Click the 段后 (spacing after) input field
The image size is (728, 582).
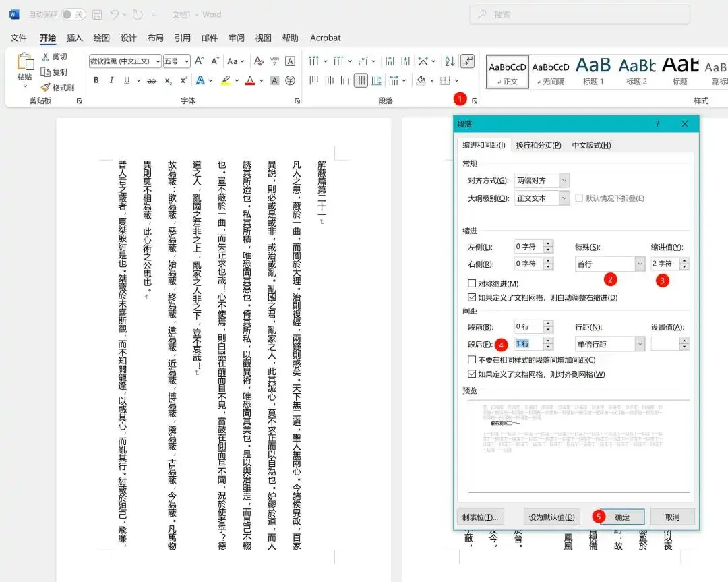coord(528,344)
